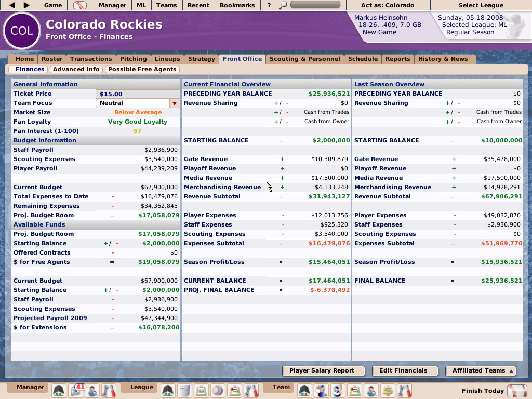Screen dimensions: 532x399
Task: Open the League tools settings icon
Action: [251, 391]
